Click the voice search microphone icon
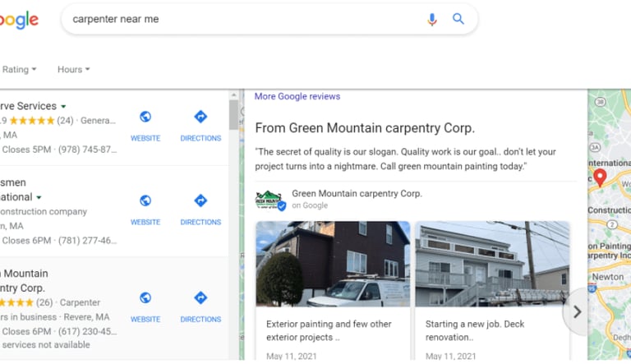Image resolution: width=631 pixels, height=364 pixels. click(432, 19)
